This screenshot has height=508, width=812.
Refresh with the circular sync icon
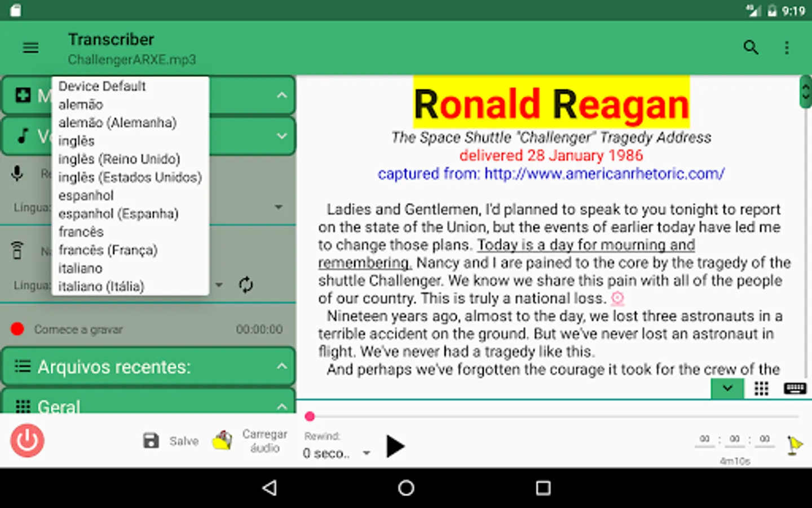click(x=246, y=284)
